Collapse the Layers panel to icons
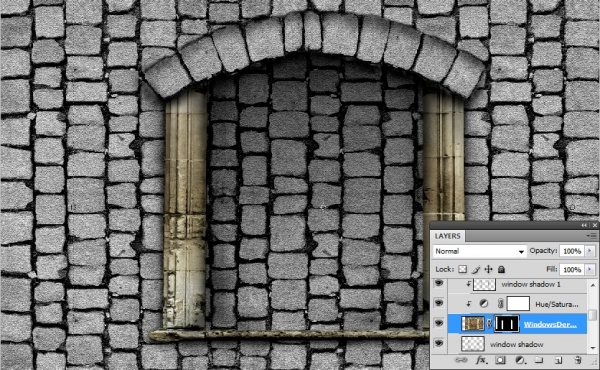600x370 pixels. tap(584, 225)
